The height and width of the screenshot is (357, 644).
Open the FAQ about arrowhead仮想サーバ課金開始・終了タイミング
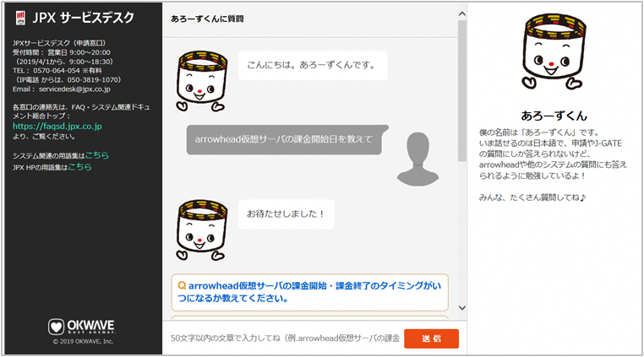point(309,292)
